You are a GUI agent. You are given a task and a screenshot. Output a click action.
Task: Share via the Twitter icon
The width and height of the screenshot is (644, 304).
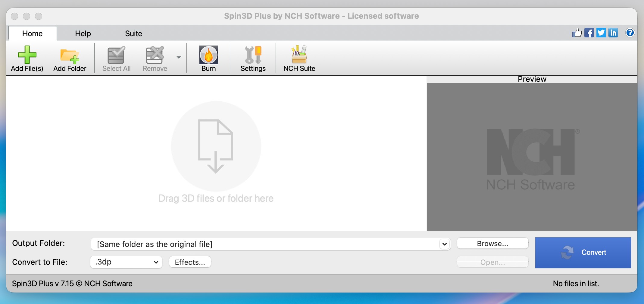(601, 33)
